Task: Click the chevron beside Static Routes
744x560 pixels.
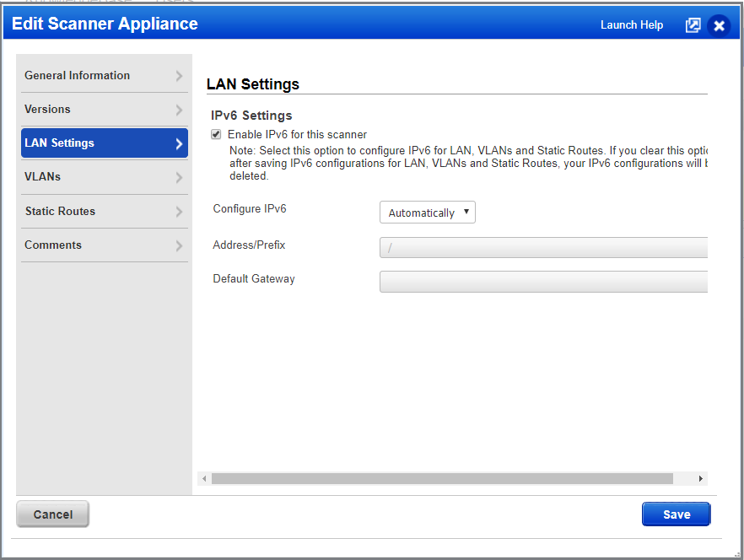Action: click(180, 211)
